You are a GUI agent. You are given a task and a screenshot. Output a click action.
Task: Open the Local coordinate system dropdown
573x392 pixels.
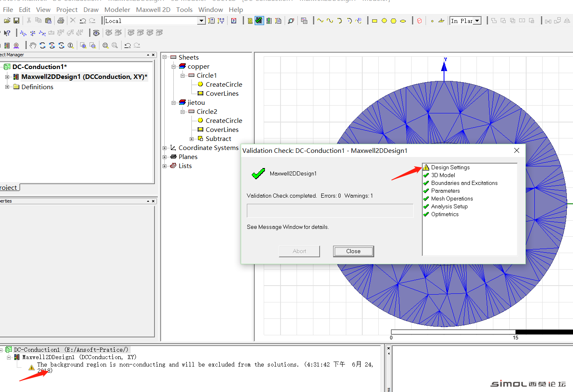202,21
